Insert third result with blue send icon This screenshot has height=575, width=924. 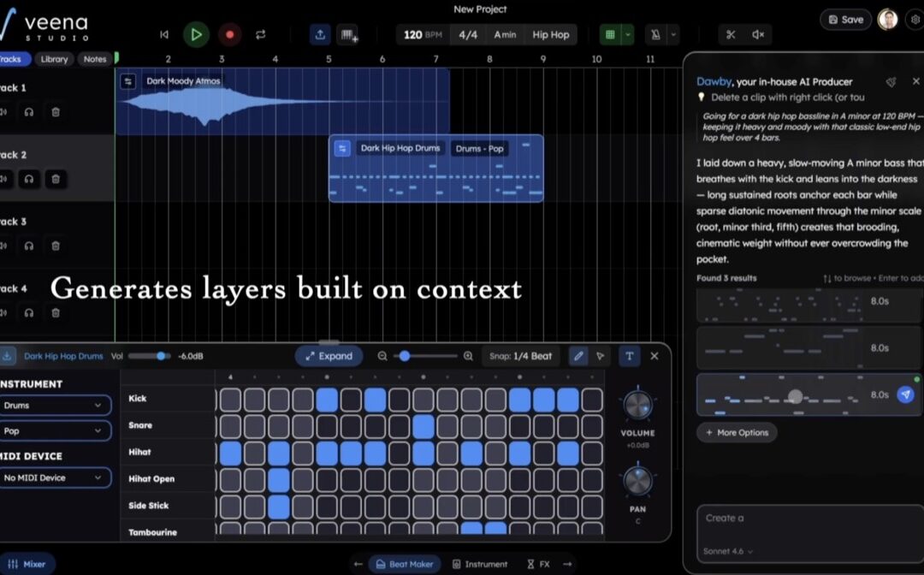click(x=906, y=394)
